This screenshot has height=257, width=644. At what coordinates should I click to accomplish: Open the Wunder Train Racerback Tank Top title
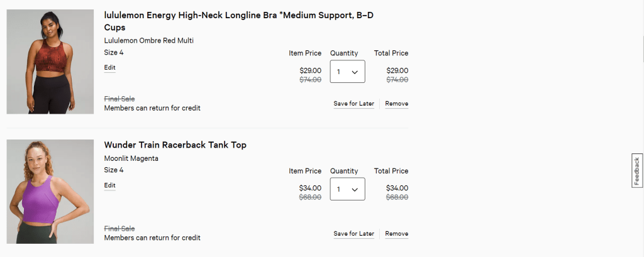tap(175, 145)
